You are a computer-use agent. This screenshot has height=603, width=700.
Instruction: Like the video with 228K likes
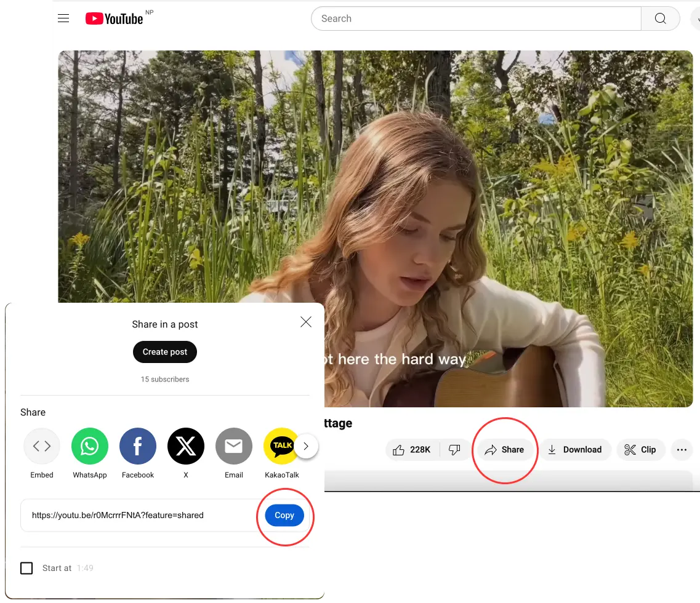412,449
